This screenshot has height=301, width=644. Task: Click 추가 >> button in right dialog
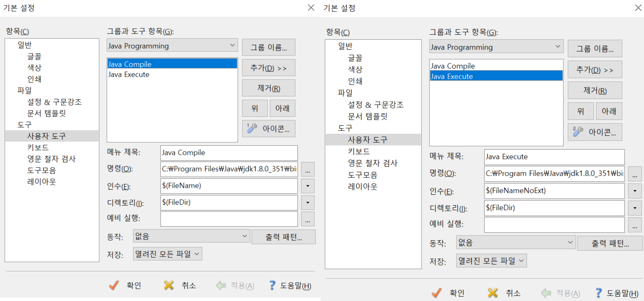pyautogui.click(x=595, y=70)
